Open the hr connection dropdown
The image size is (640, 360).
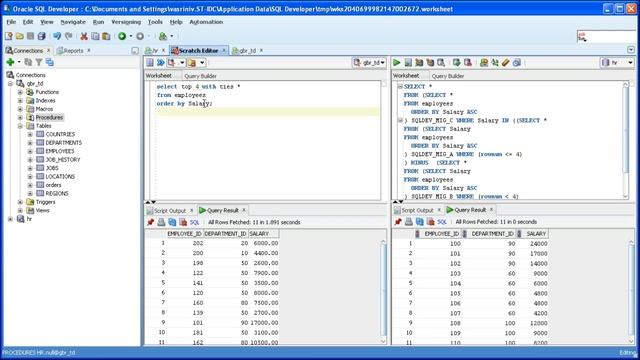point(617,62)
